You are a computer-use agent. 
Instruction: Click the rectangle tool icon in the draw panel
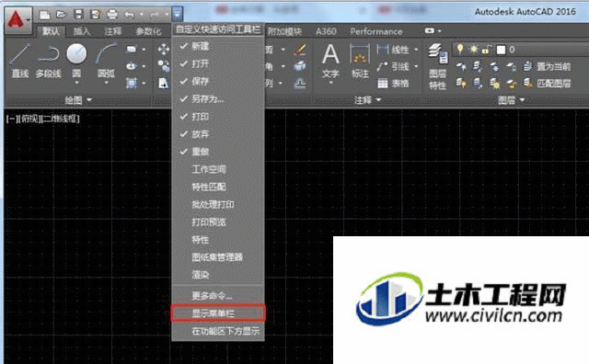tap(131, 49)
